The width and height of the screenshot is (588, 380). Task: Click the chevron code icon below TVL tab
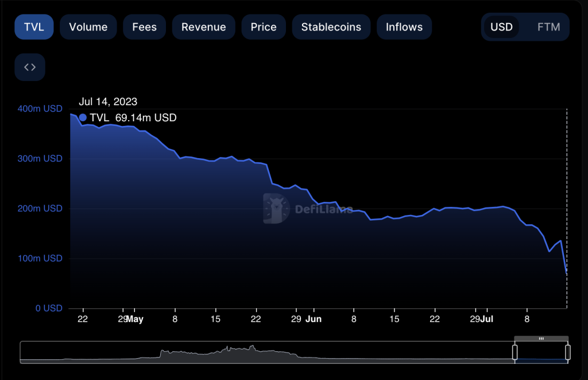29,67
